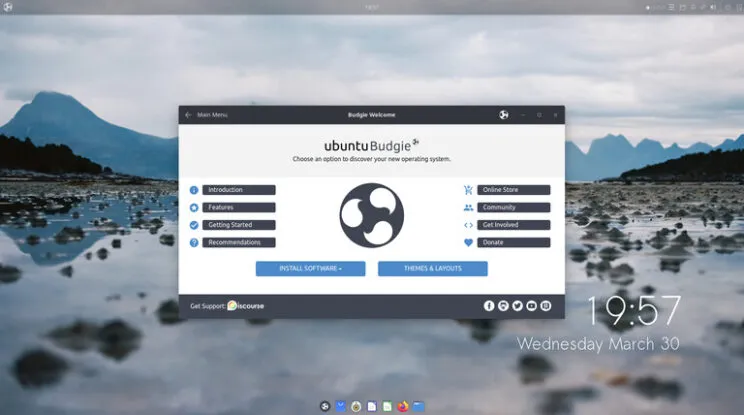Open the Twitter social icon

518,306
